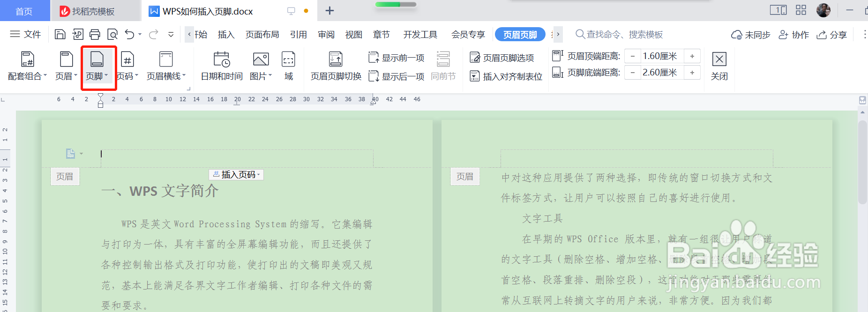Decrease 页眉顶端距离 with minus button
This screenshot has height=312, width=868.
[x=633, y=56]
